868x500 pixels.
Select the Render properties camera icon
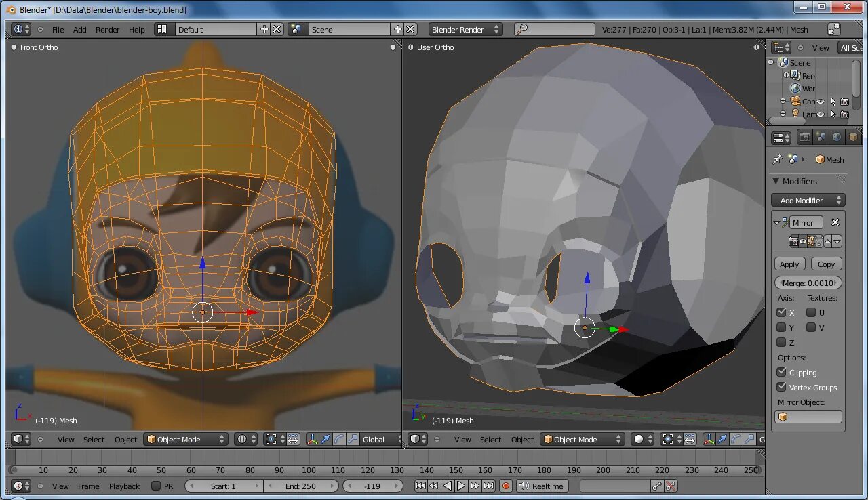coord(805,138)
